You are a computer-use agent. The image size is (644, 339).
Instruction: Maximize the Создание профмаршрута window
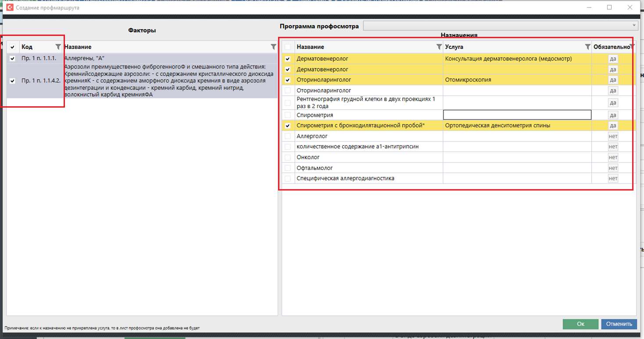[609, 7]
